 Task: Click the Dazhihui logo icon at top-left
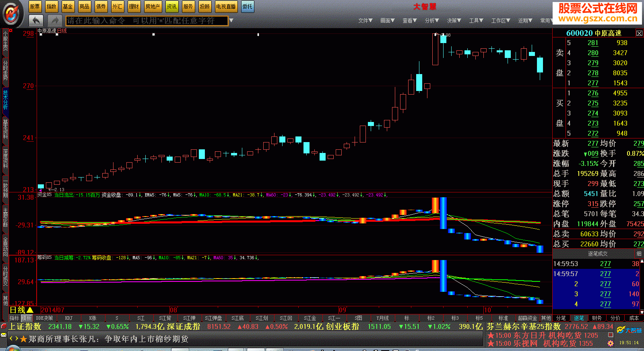12,14
